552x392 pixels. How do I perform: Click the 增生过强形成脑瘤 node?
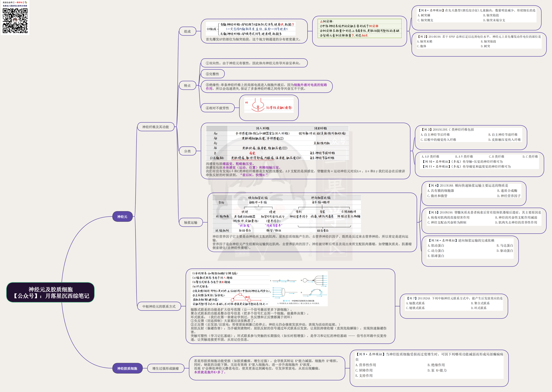click(x=165, y=368)
